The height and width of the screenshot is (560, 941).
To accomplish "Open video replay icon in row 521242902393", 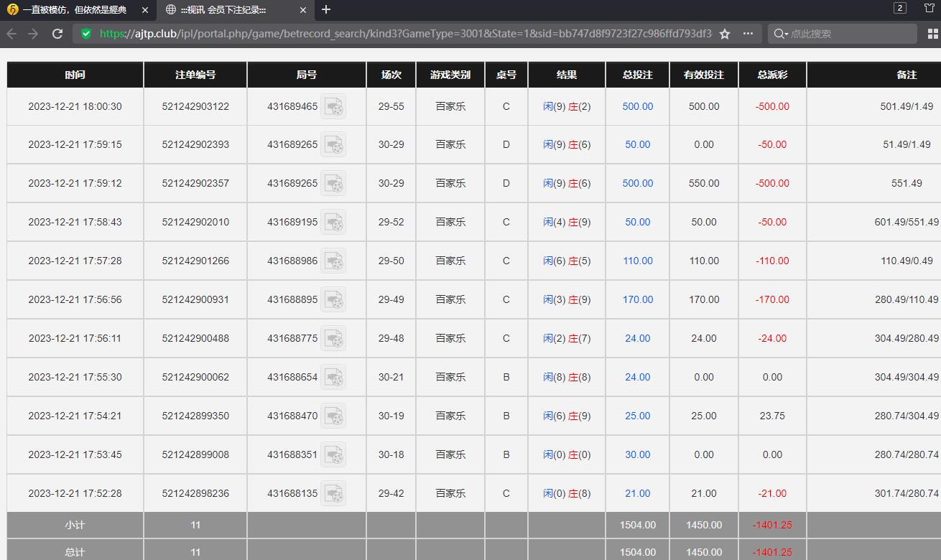I will coord(333,144).
